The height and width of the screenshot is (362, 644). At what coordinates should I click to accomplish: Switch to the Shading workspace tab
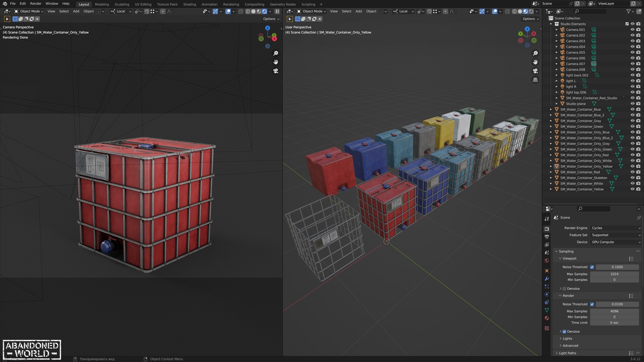189,4
